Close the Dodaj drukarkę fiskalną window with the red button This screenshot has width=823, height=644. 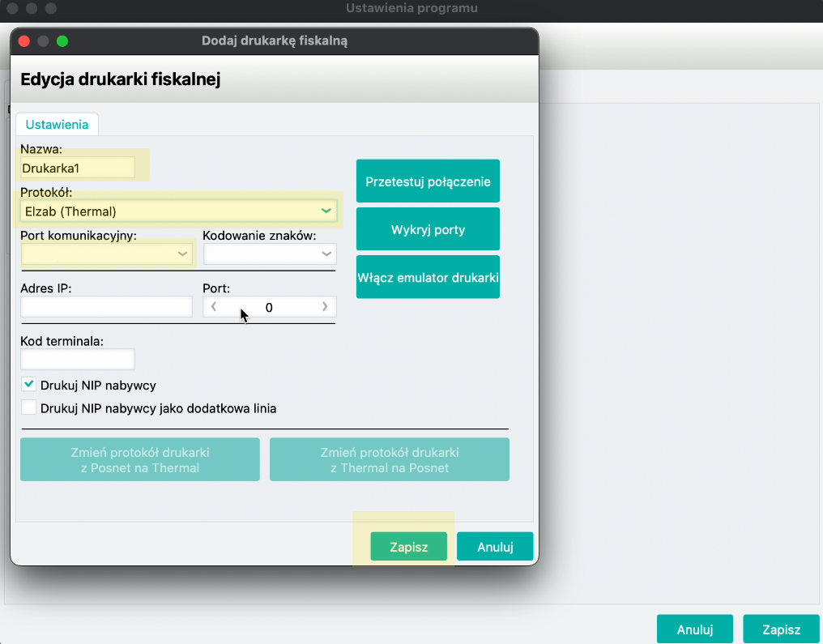pyautogui.click(x=24, y=41)
